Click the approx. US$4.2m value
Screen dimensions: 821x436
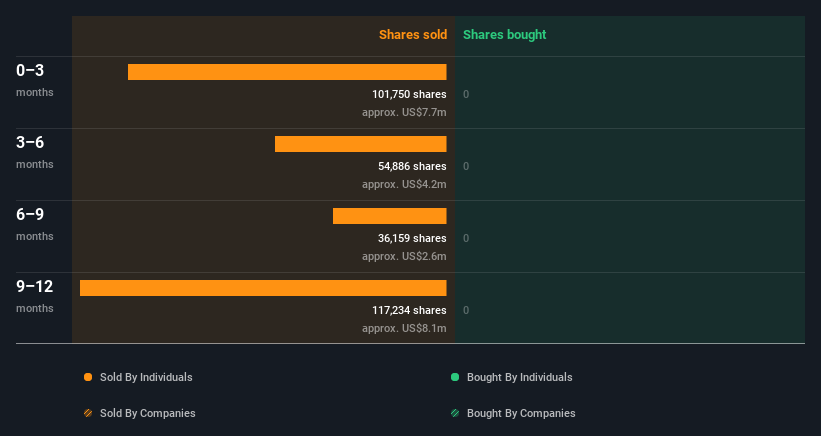click(x=404, y=184)
